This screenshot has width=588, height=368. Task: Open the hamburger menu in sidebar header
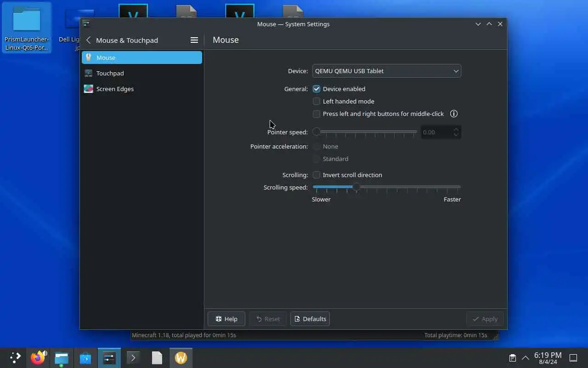coord(194,40)
